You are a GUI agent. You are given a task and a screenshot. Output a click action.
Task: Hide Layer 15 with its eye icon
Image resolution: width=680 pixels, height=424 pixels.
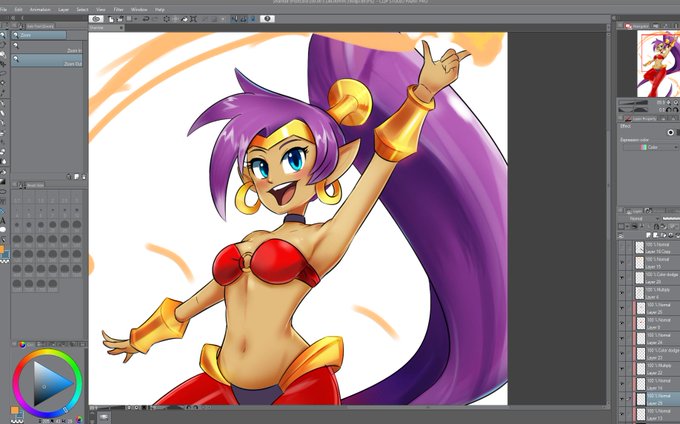pyautogui.click(x=622, y=262)
